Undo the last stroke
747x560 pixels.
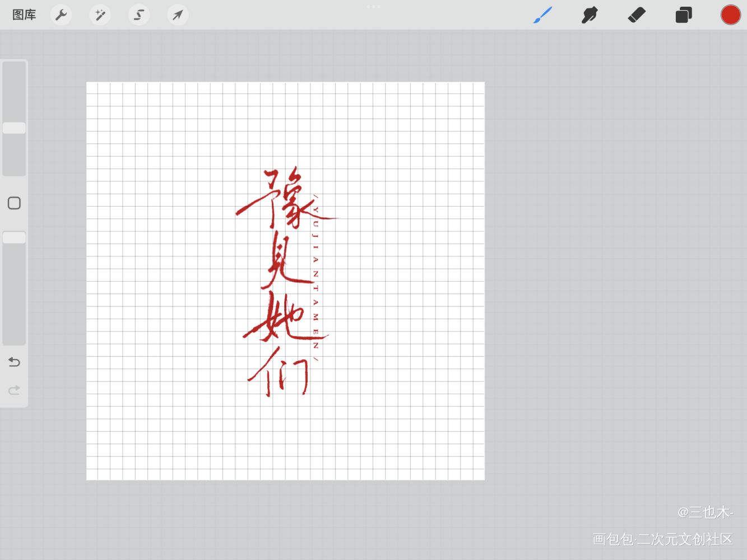[x=14, y=362]
